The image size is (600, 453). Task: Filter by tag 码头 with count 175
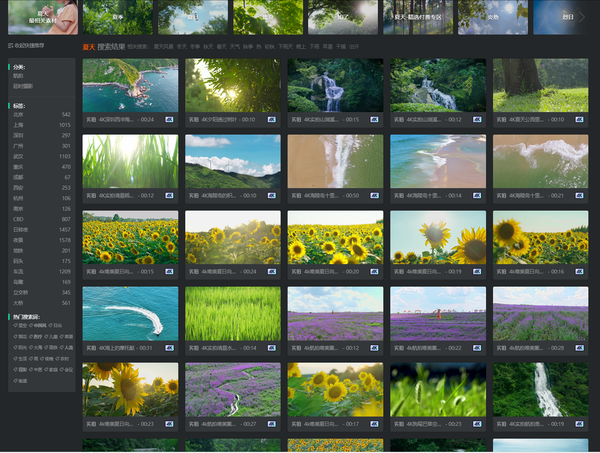42,261
